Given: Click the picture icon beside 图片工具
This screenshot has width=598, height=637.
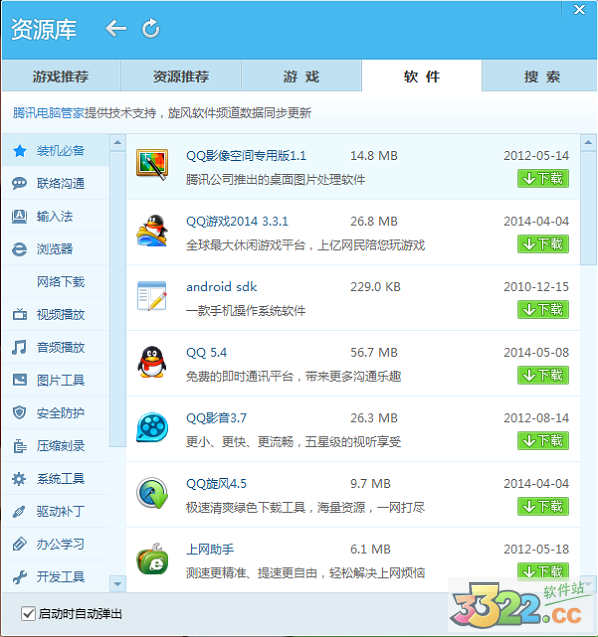Looking at the screenshot, I should point(20,380).
